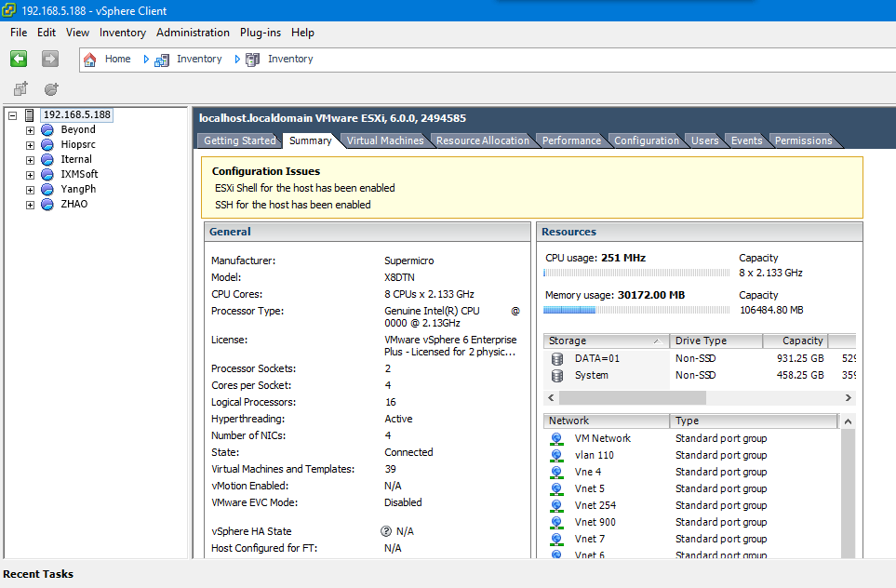Click the storage scrollbar left arrow
This screenshot has height=588, width=896.
551,397
